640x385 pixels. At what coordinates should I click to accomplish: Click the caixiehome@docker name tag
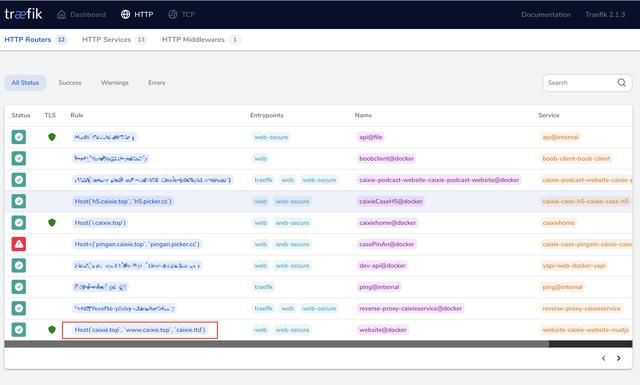(x=388, y=223)
